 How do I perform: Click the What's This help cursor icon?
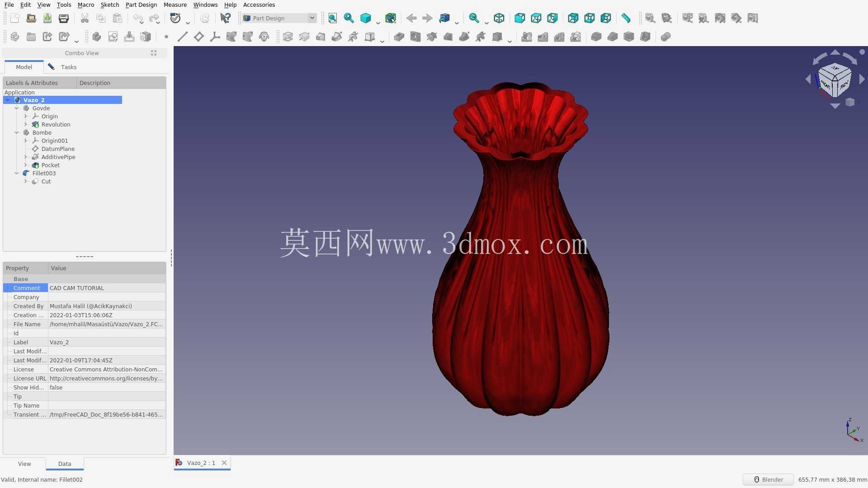pyautogui.click(x=225, y=18)
